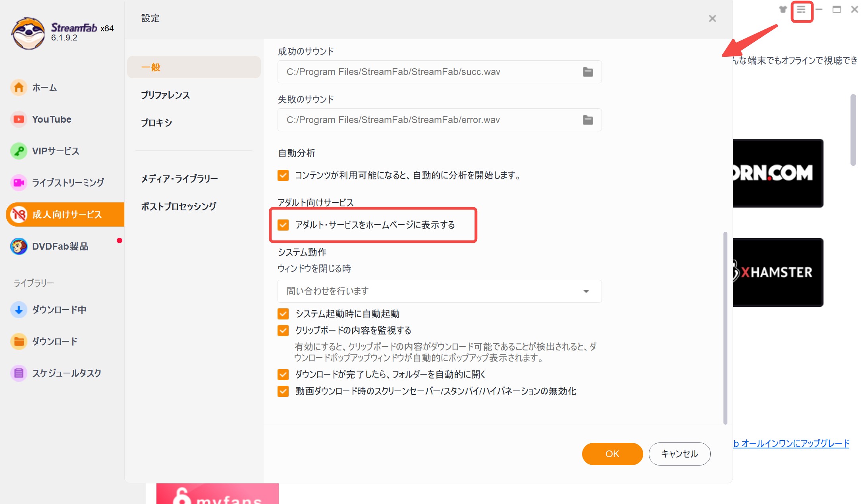The image size is (864, 504).
Task: Toggle システム起動時に自動起動 checkbox
Action: (283, 314)
